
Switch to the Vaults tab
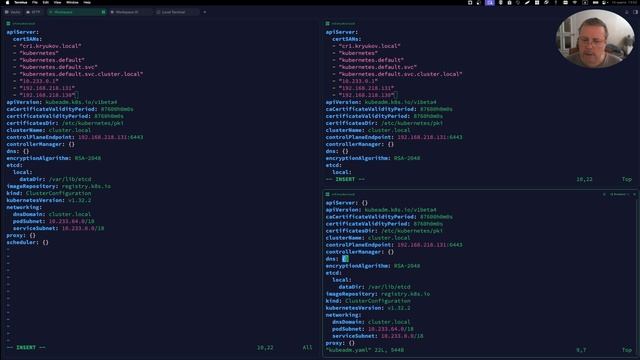point(13,12)
